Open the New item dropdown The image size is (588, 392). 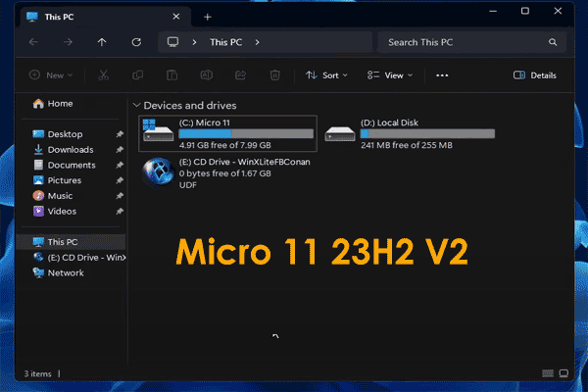(x=51, y=75)
